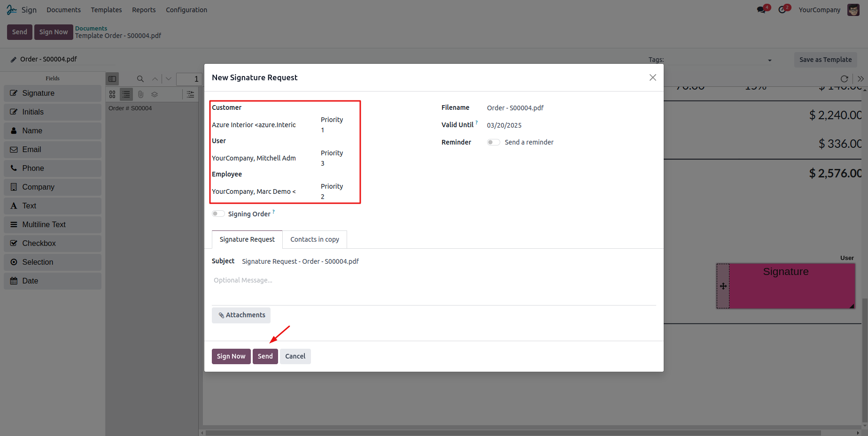Viewport: 868px width, 436px height.
Task: Open the activities clock icon
Action: 782,10
